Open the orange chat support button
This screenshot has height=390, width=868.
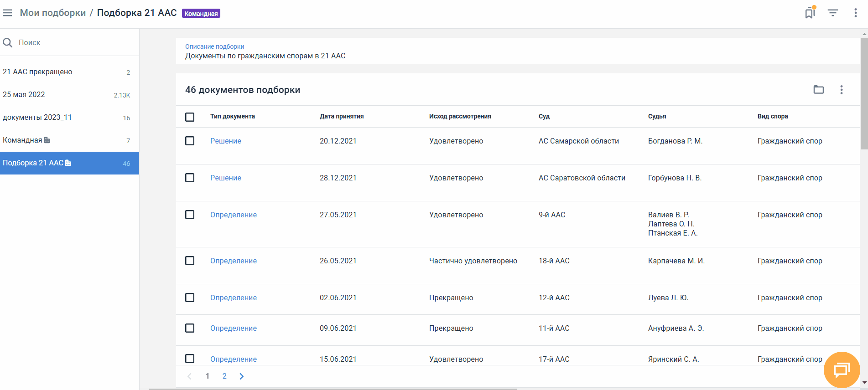(842, 370)
